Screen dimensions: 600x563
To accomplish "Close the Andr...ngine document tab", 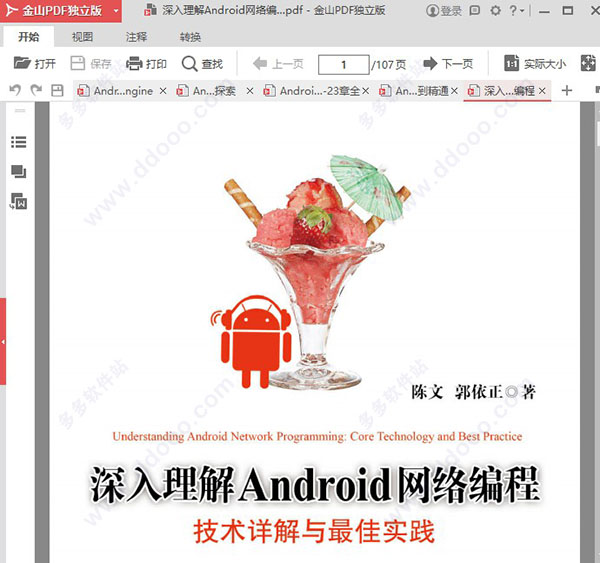I will (163, 91).
